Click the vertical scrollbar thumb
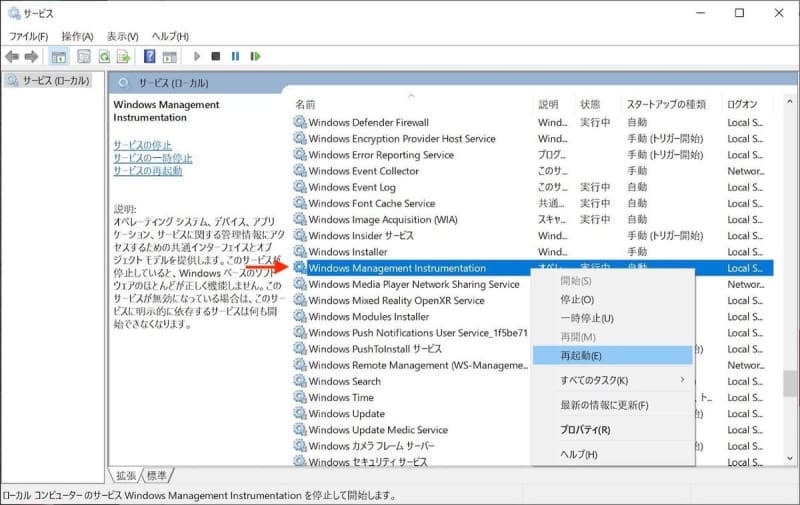 (790, 383)
